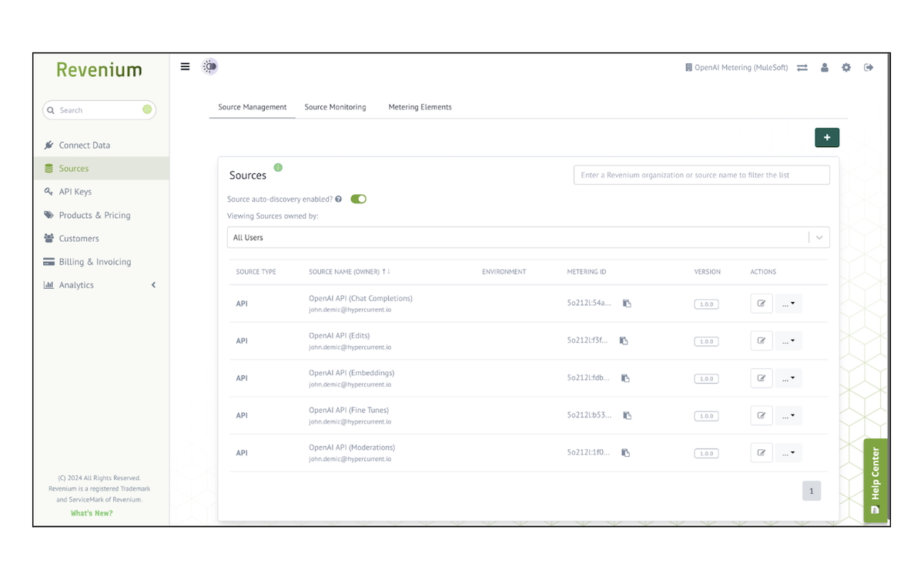924x577 pixels.
Task: Open the user profile icon
Action: pyautogui.click(x=825, y=68)
